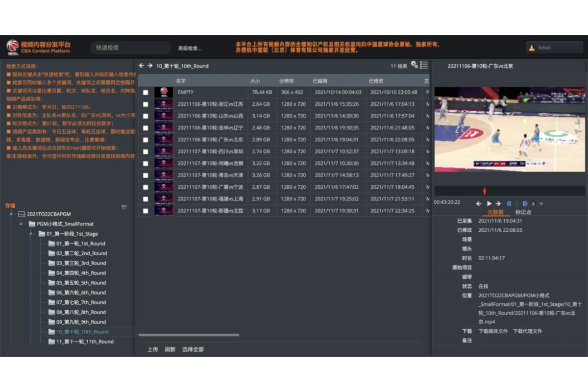Switch to list view icon beside results
The height and width of the screenshot is (392, 588).
[424, 65]
